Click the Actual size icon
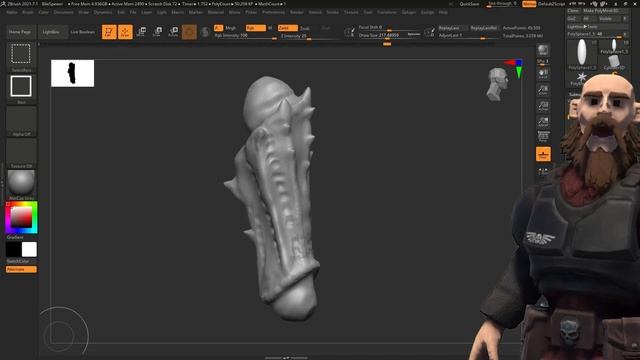Screen dimensions: 640x360 [543, 106]
